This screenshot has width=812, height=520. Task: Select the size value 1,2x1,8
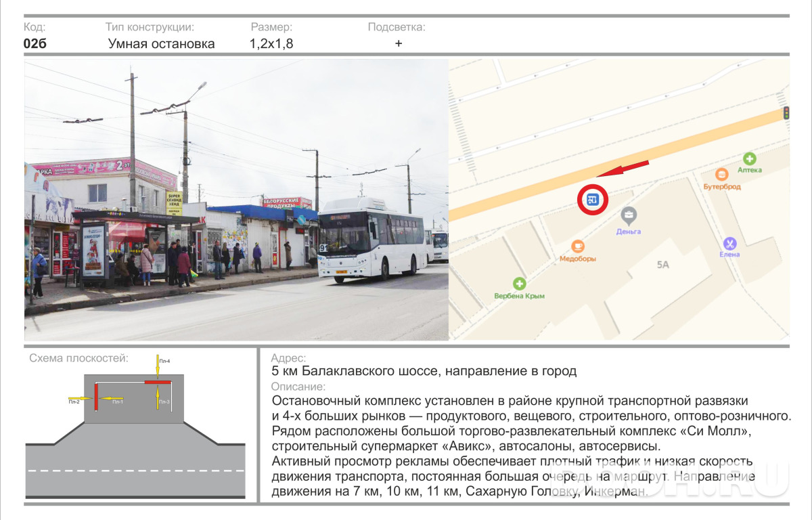pos(271,44)
